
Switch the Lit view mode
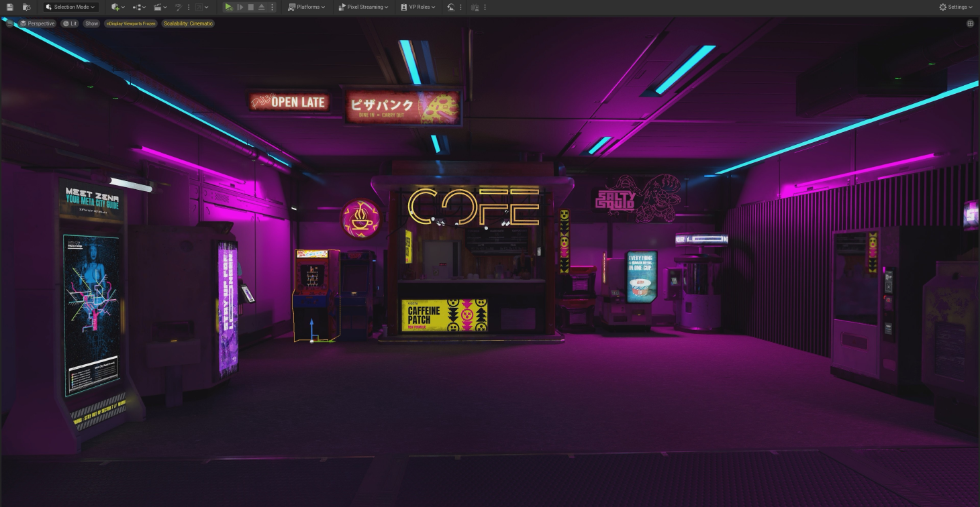70,23
